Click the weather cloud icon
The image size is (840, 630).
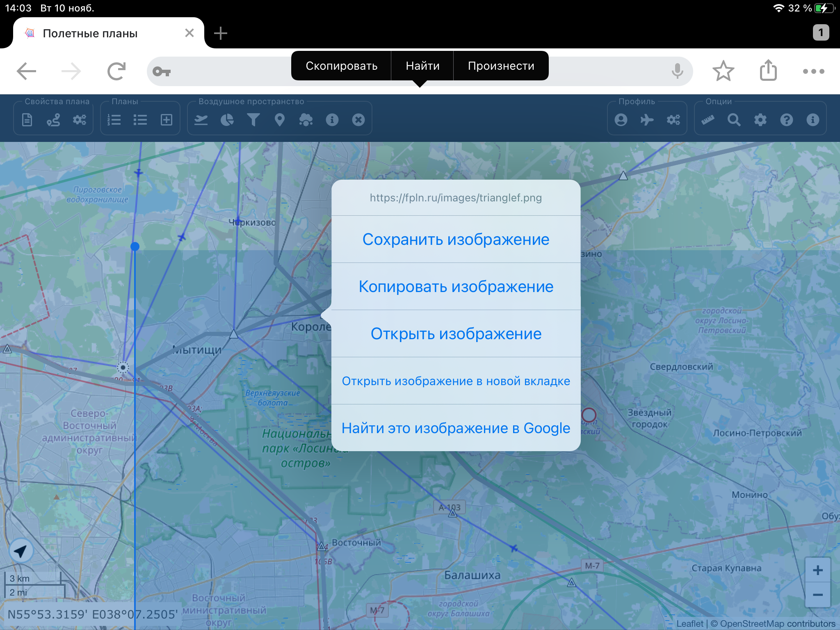pyautogui.click(x=306, y=120)
